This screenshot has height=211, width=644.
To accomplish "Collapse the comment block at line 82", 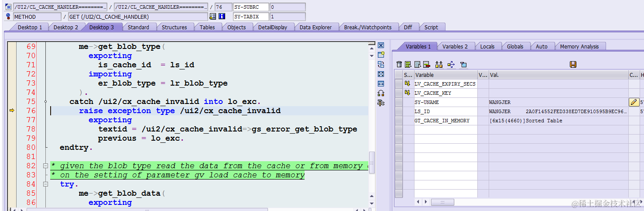I will pos(45,166).
